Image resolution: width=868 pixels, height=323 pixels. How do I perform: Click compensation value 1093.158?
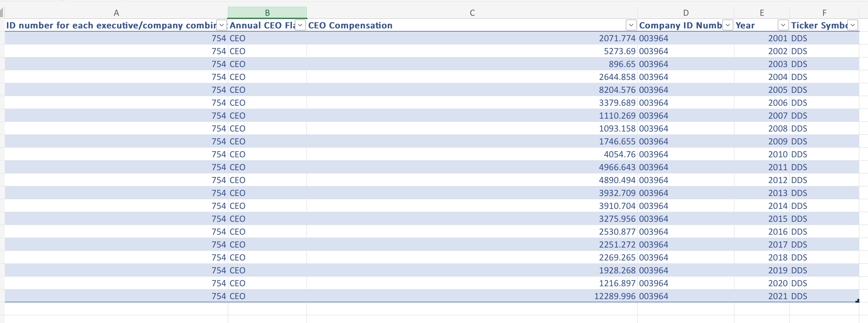click(617, 128)
